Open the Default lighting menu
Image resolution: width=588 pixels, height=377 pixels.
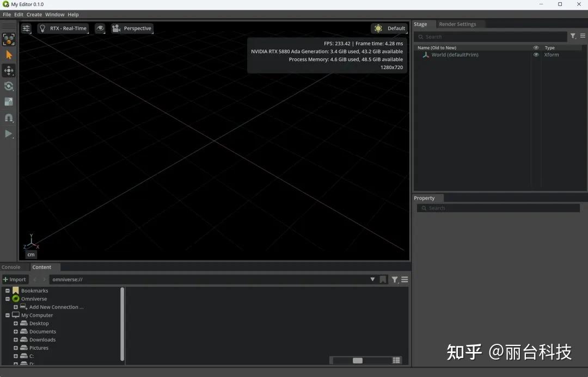[389, 28]
